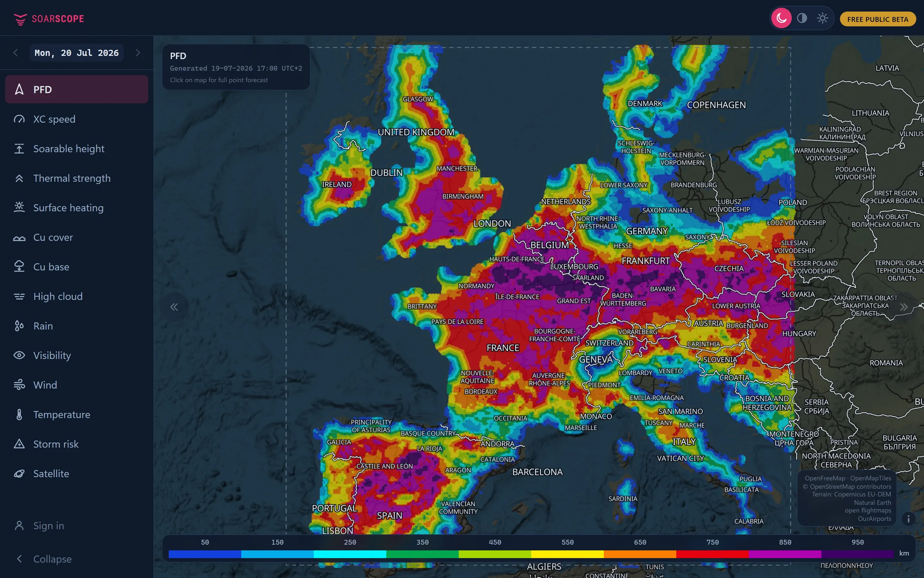Click the blue 50 km legend swatch
Image resolution: width=924 pixels, height=578 pixels.
click(x=205, y=554)
